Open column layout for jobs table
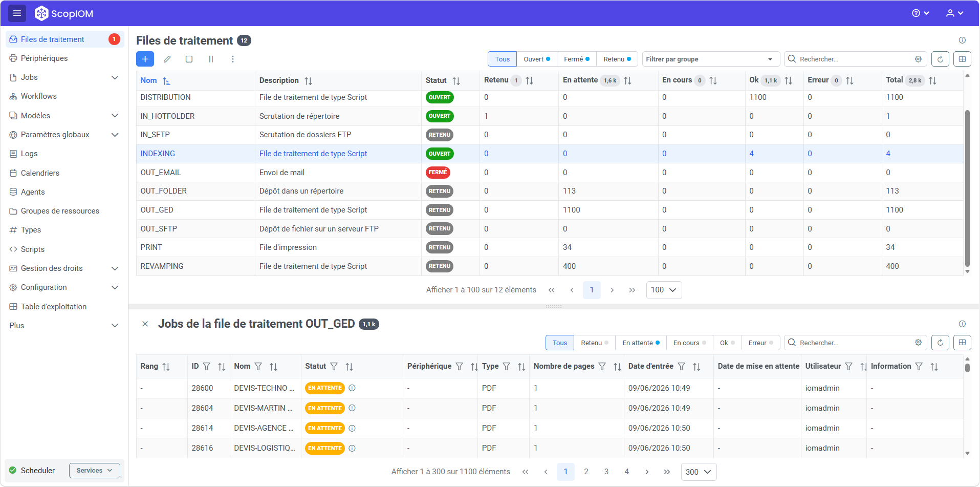 point(962,343)
